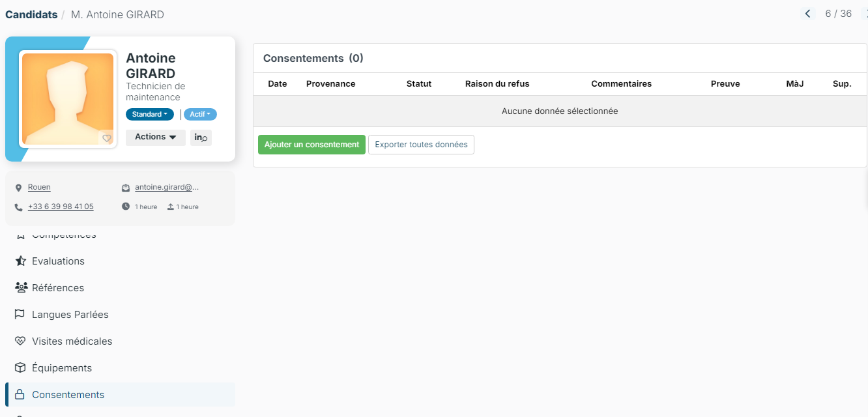Go to Visites médicales in the sidebar
The width and height of the screenshot is (868, 417).
(120, 341)
